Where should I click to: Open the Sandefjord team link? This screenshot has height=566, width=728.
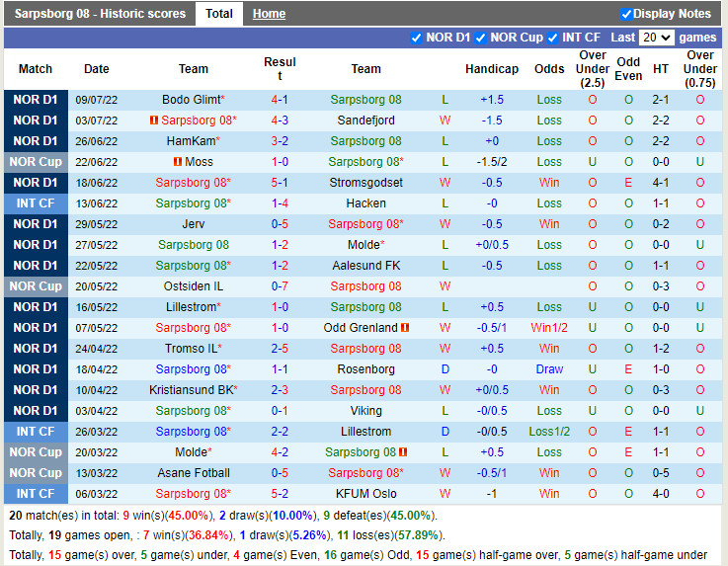coord(365,121)
